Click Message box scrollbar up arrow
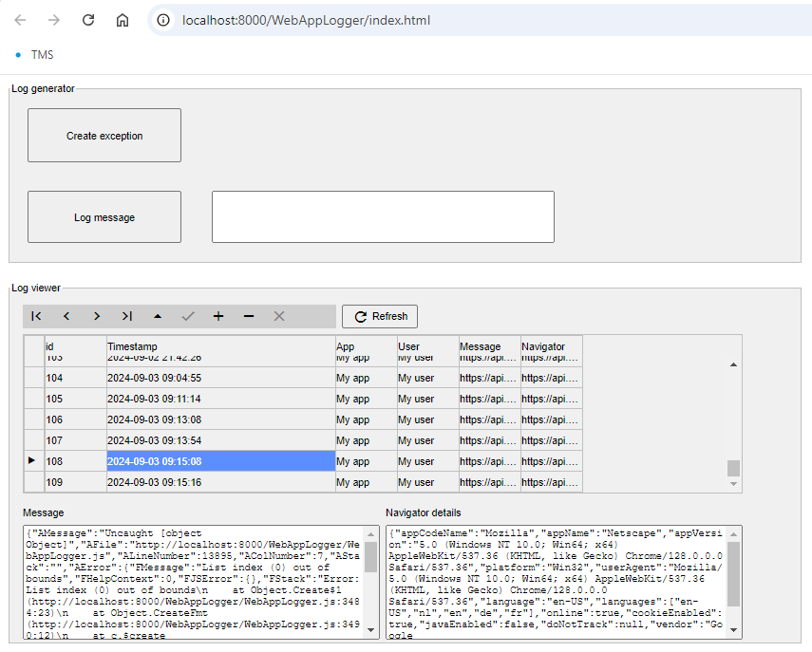Viewport: 812px width, 652px height. click(370, 534)
